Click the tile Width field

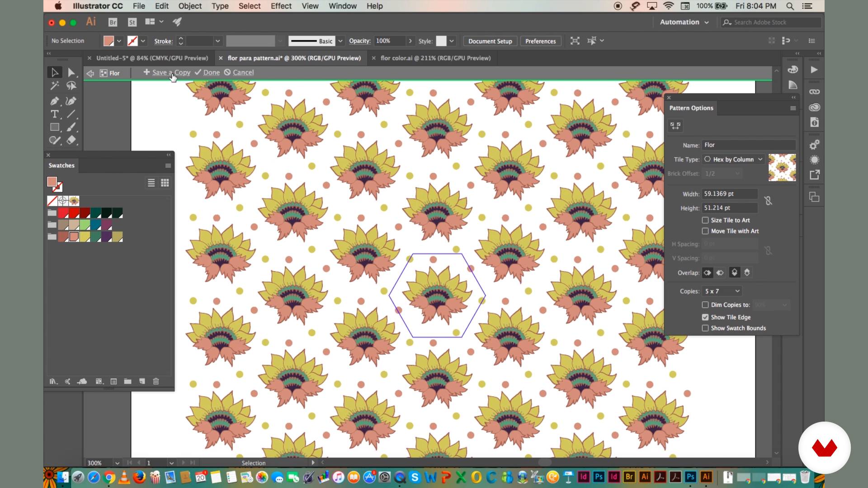point(730,194)
